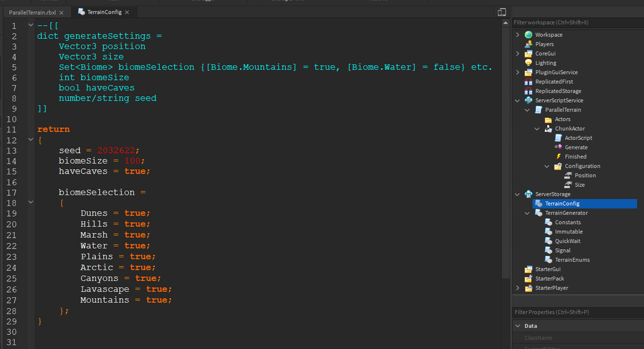Click the script editor scrollbar up arrow

pos(505,23)
